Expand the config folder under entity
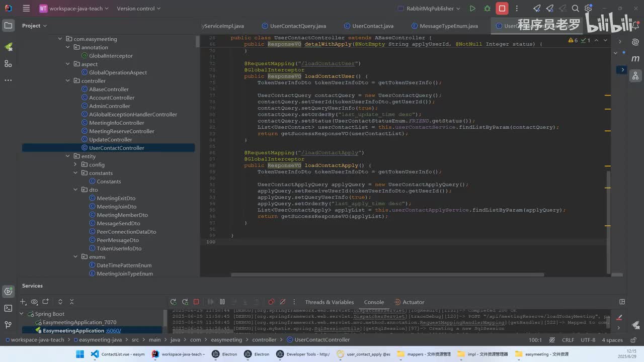644x362 pixels. [76, 165]
